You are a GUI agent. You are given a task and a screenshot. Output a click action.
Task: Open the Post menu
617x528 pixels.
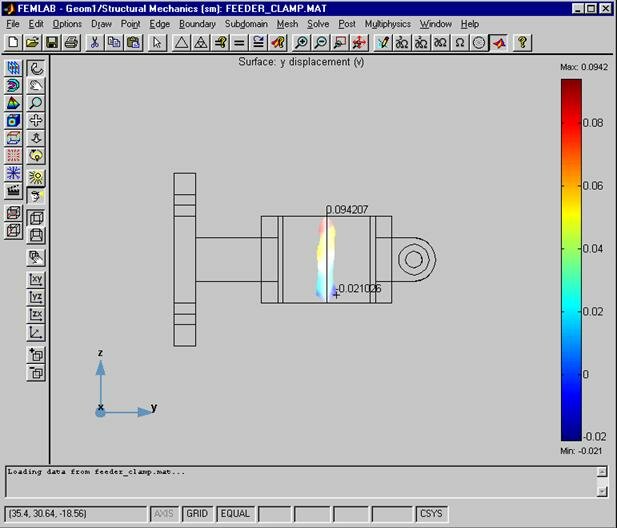pos(346,24)
